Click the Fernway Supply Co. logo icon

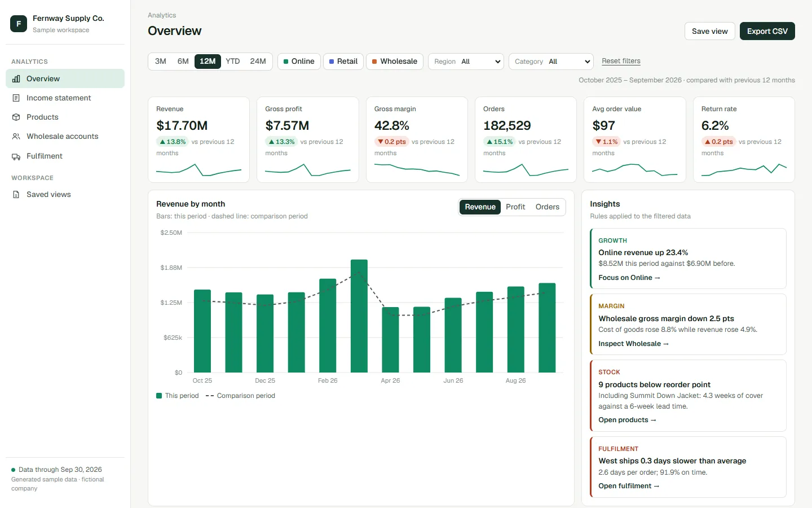click(19, 24)
